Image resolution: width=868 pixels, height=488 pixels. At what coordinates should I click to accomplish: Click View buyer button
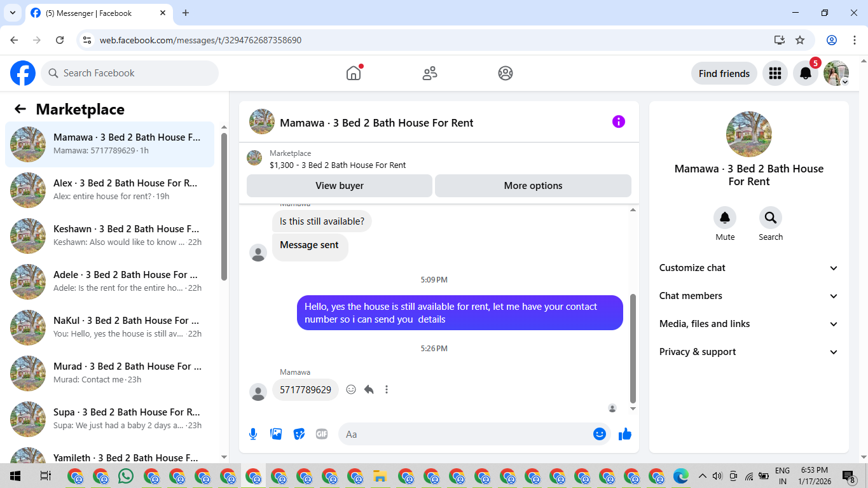(340, 186)
